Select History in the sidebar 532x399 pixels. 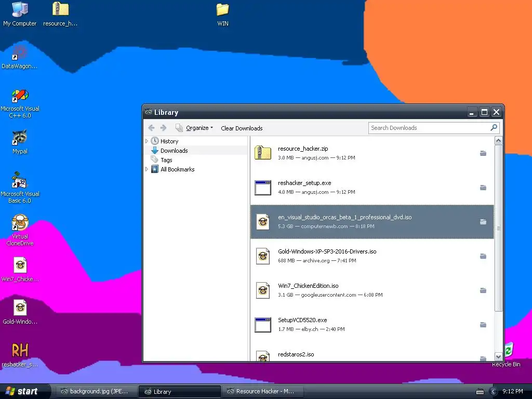click(x=169, y=141)
